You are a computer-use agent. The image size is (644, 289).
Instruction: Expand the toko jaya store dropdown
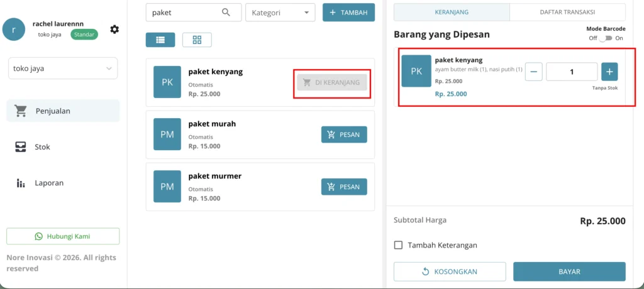click(63, 68)
